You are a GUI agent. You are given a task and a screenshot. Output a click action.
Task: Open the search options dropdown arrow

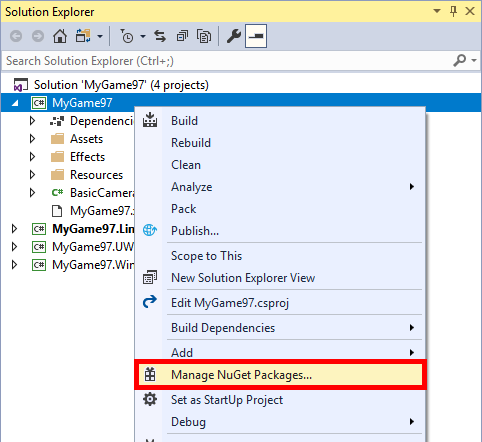(474, 61)
